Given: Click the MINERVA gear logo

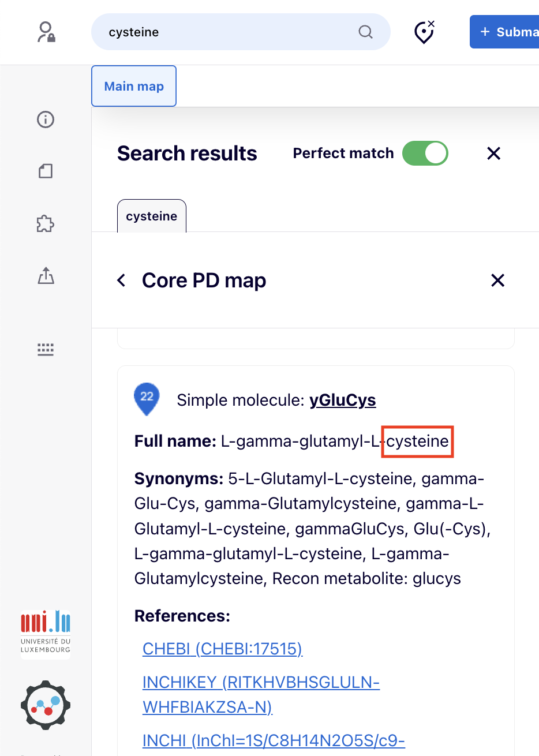Looking at the screenshot, I should coord(46,705).
